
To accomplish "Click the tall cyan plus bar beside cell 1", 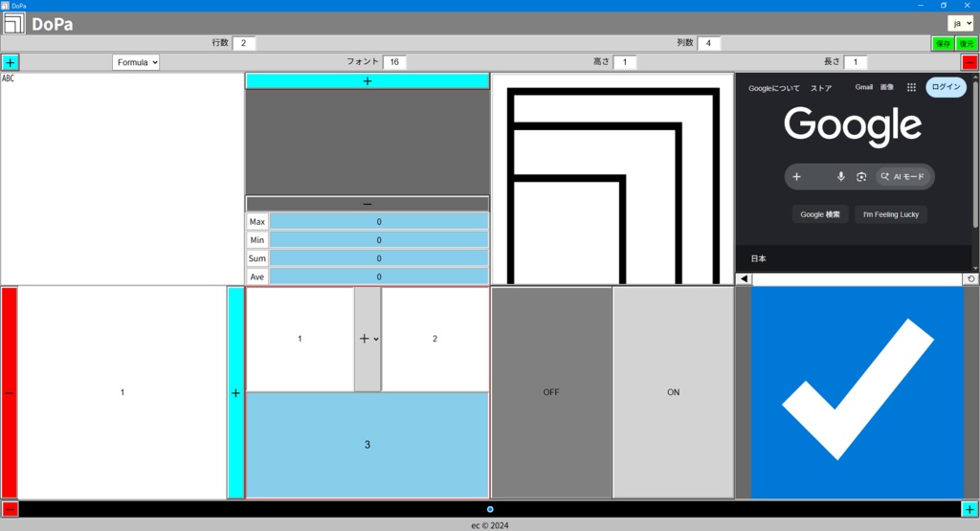I will [x=235, y=392].
